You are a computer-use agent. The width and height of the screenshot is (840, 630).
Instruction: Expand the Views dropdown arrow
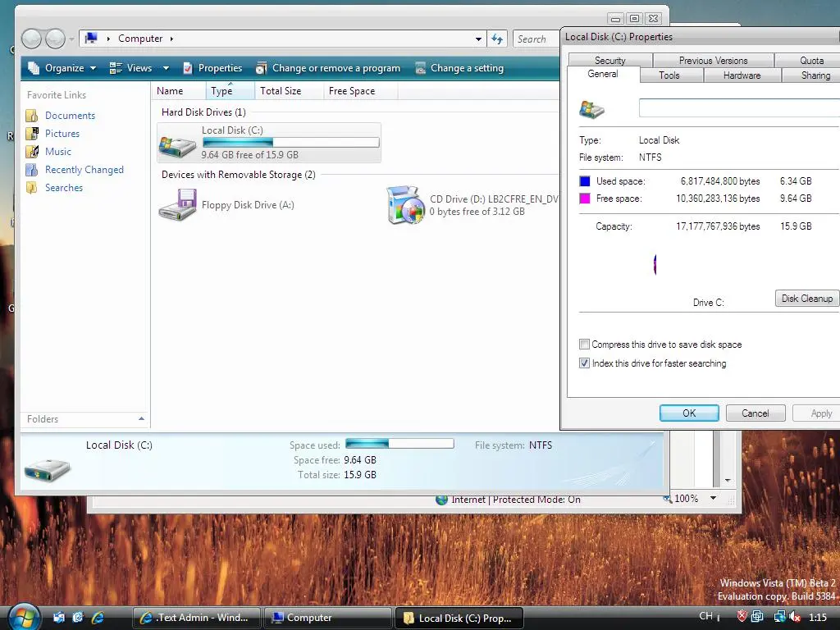[x=166, y=68]
